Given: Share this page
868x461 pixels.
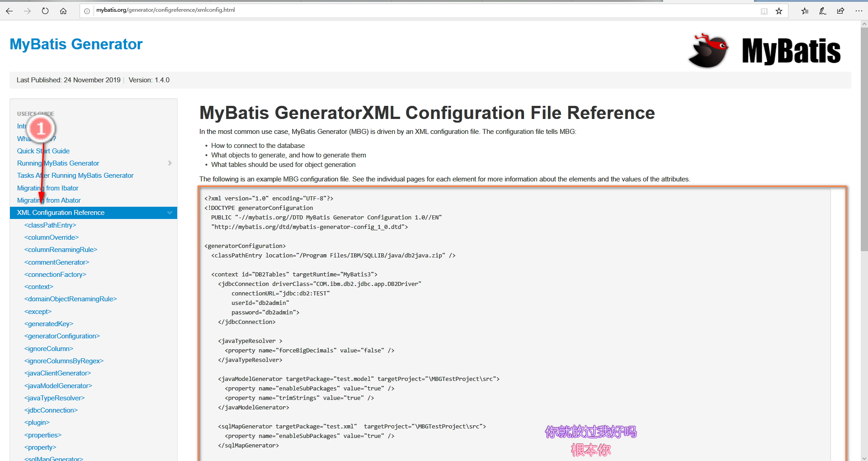Looking at the screenshot, I should coord(840,11).
